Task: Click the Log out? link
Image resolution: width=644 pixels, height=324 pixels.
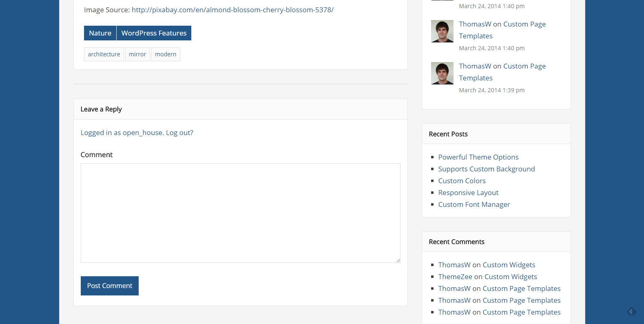Action: [x=179, y=133]
